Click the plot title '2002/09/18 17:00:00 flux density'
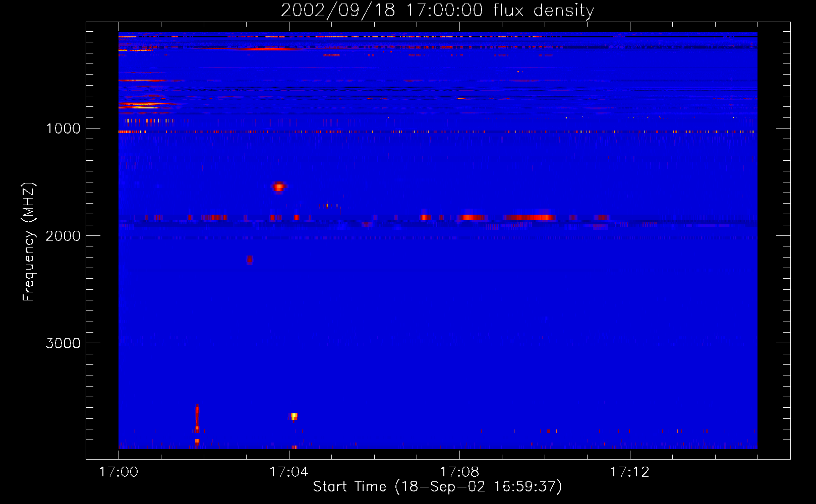Screen dimensions: 816x504 437,10
